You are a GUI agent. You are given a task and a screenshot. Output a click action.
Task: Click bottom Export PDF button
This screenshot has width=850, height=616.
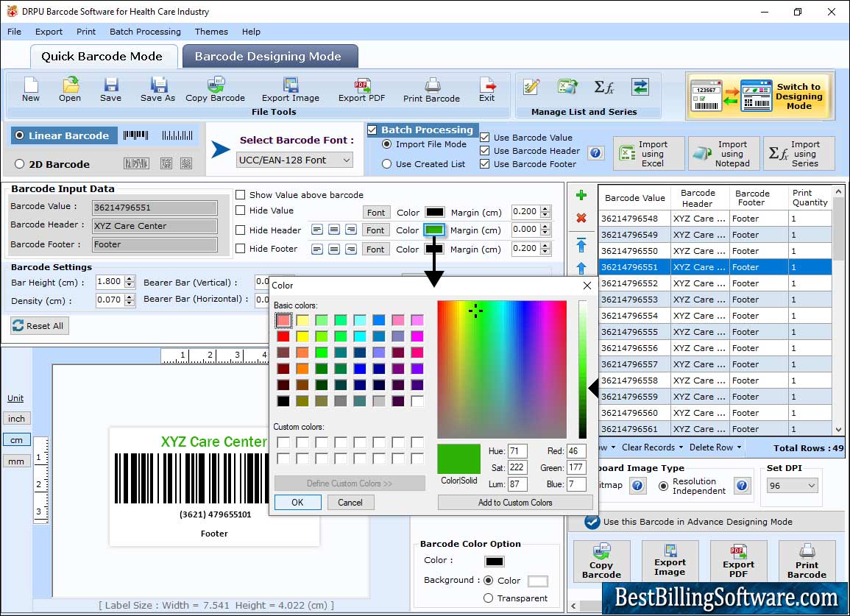pos(738,561)
